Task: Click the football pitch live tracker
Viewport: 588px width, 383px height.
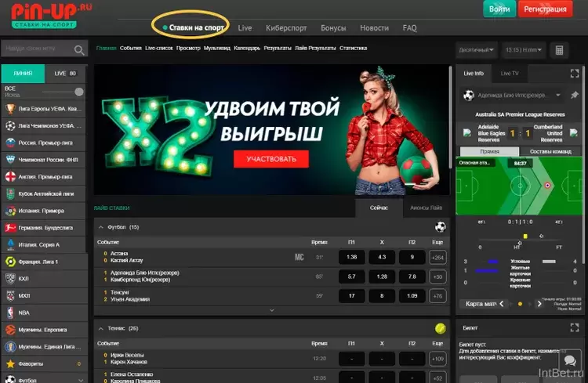Action: tap(519, 186)
